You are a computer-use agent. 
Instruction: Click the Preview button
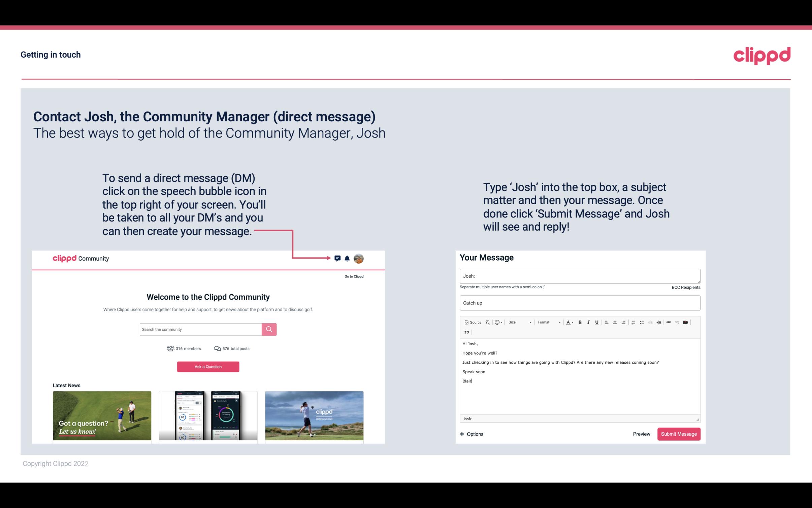(641, 434)
